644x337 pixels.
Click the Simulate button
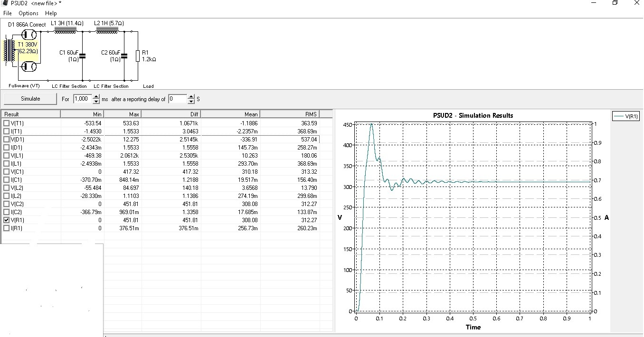[x=30, y=99]
